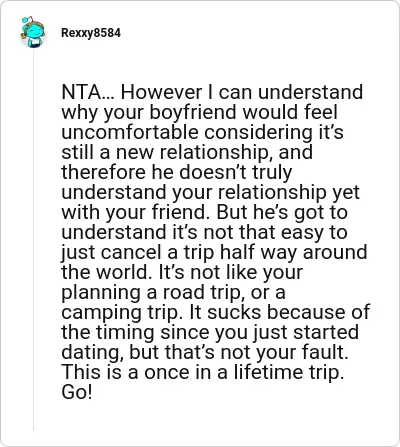Click the line "planning a road trip, or a"
Image resolution: width=400 pixels, height=447 pixels.
coord(173,293)
